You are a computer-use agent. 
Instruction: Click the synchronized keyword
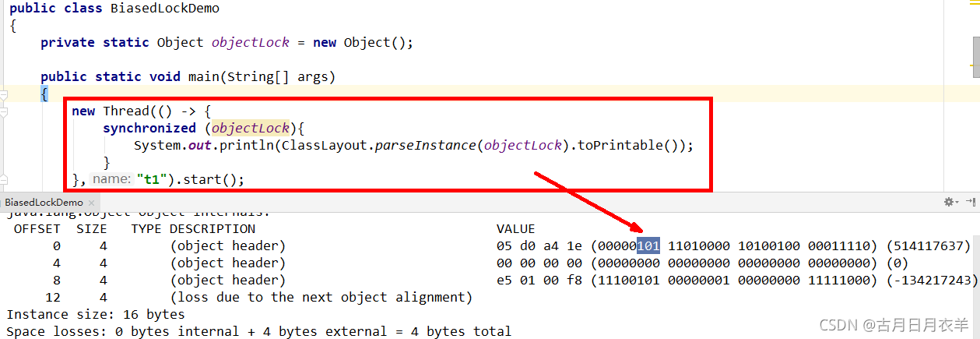click(149, 128)
